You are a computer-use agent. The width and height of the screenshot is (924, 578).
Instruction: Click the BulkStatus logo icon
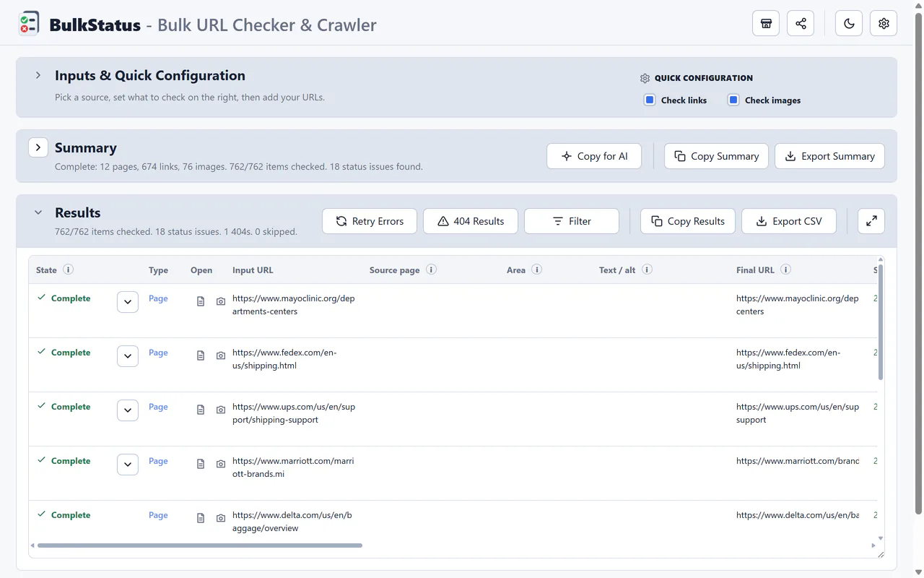coord(29,24)
